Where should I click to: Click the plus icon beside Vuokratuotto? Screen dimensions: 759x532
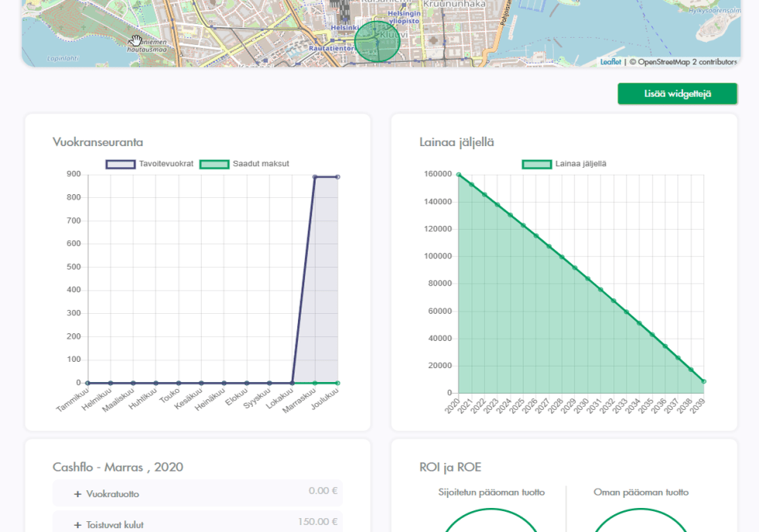pyautogui.click(x=77, y=494)
